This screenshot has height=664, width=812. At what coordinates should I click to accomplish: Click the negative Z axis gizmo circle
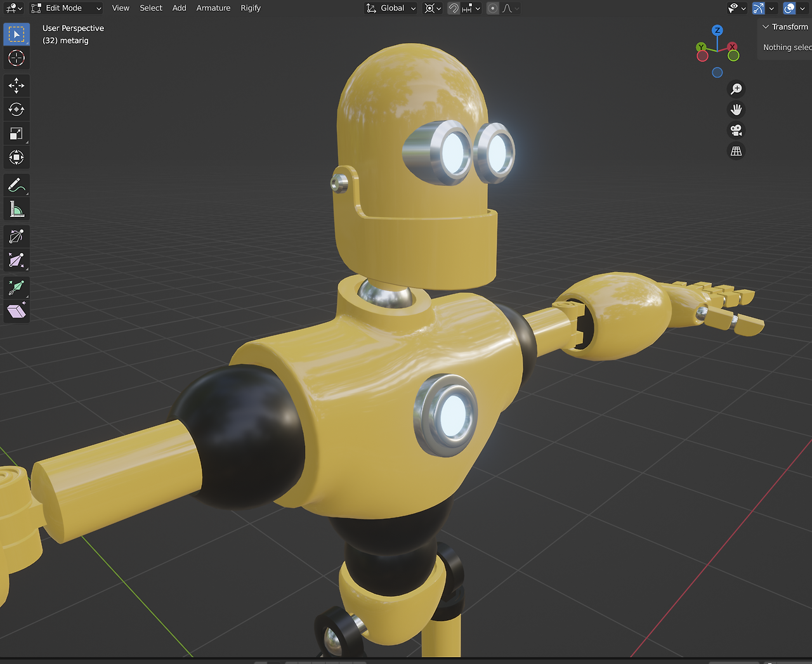(717, 72)
